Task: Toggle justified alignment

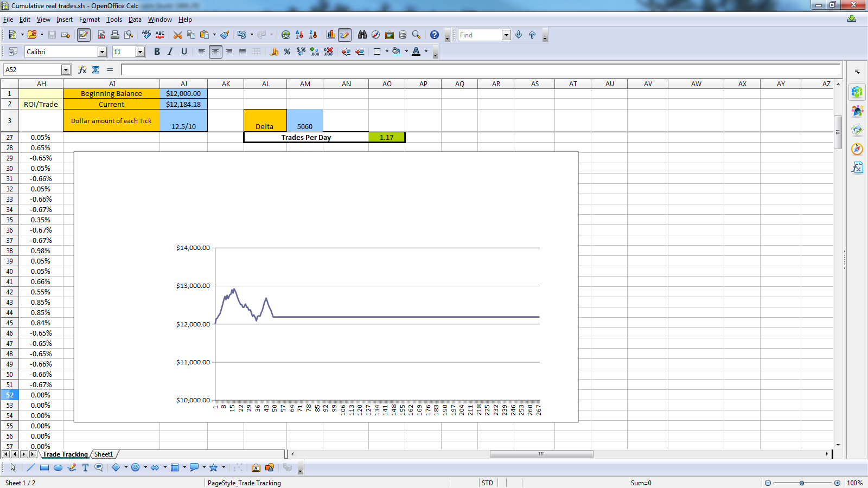Action: click(x=242, y=52)
